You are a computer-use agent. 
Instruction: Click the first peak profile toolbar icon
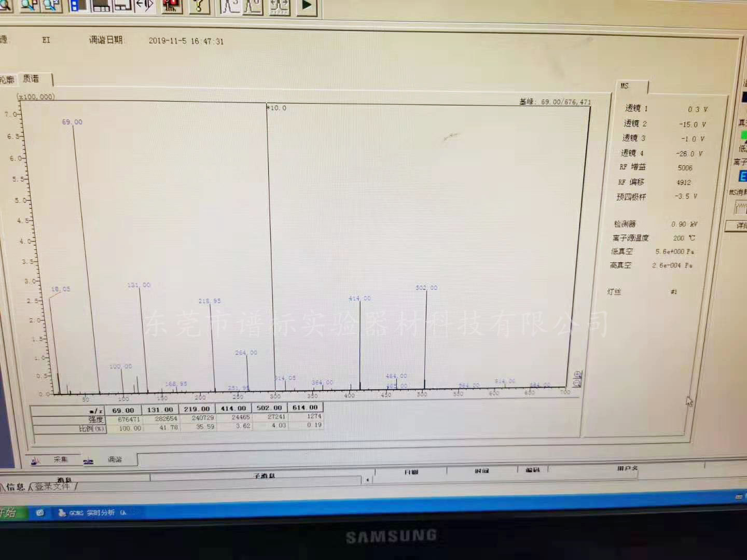click(230, 6)
